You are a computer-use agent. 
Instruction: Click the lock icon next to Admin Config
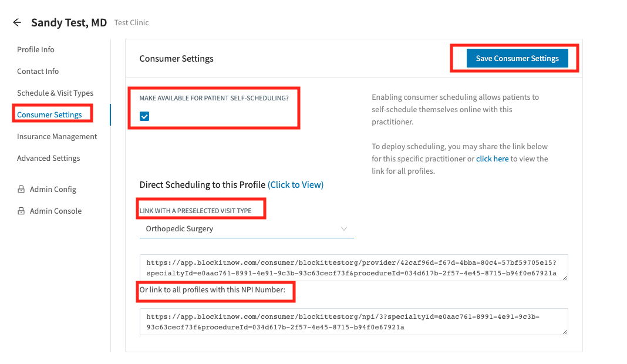click(21, 189)
